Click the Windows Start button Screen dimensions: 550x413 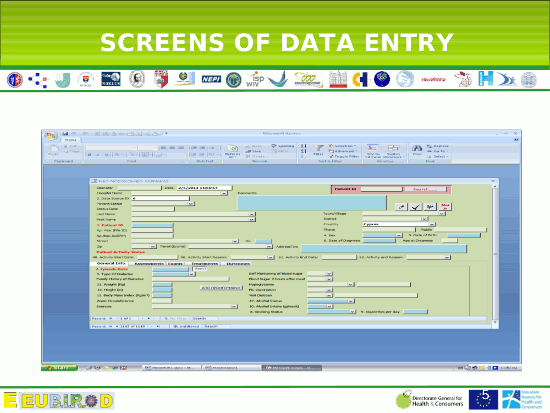[59, 367]
